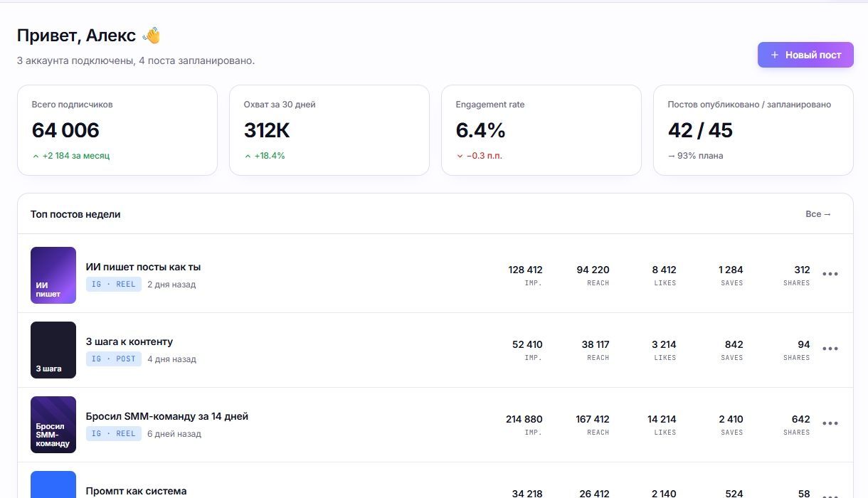Open more options for 'Бросил SMM-команду за 14 дней'
The image size is (868, 498).
(x=830, y=423)
